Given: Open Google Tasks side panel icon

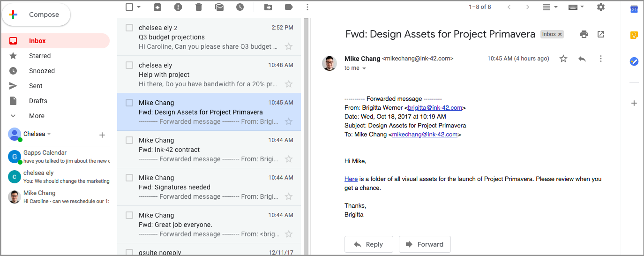Looking at the screenshot, I should (634, 61).
